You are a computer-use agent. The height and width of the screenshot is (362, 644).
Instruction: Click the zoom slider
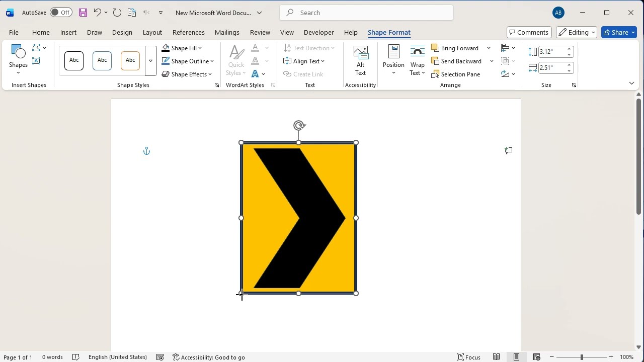582,357
